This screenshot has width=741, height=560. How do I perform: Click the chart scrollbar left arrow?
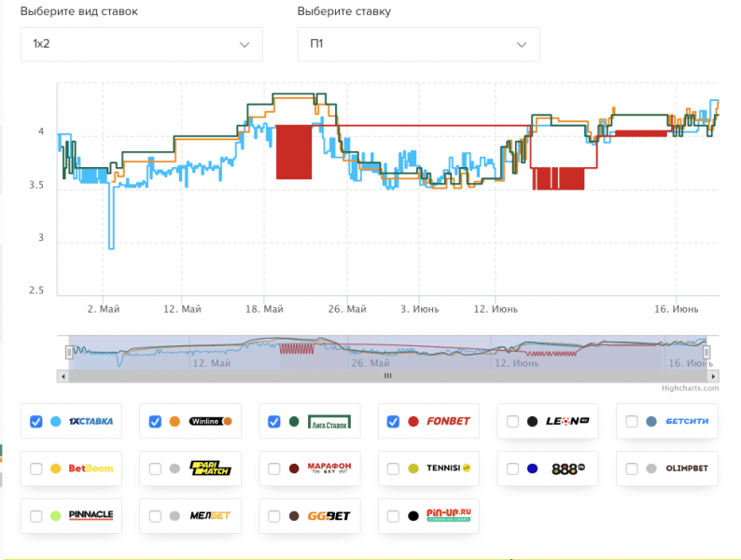[x=63, y=376]
